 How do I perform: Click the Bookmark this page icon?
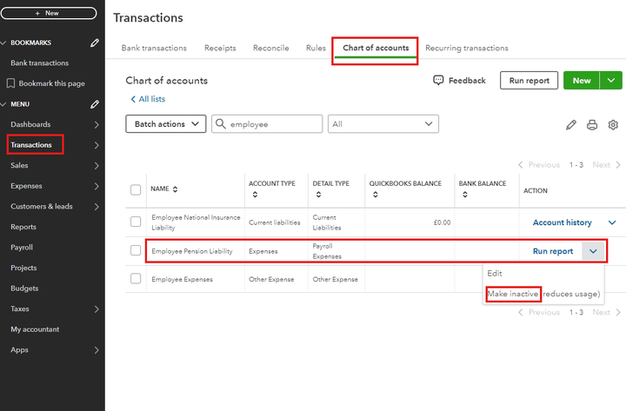[12, 83]
